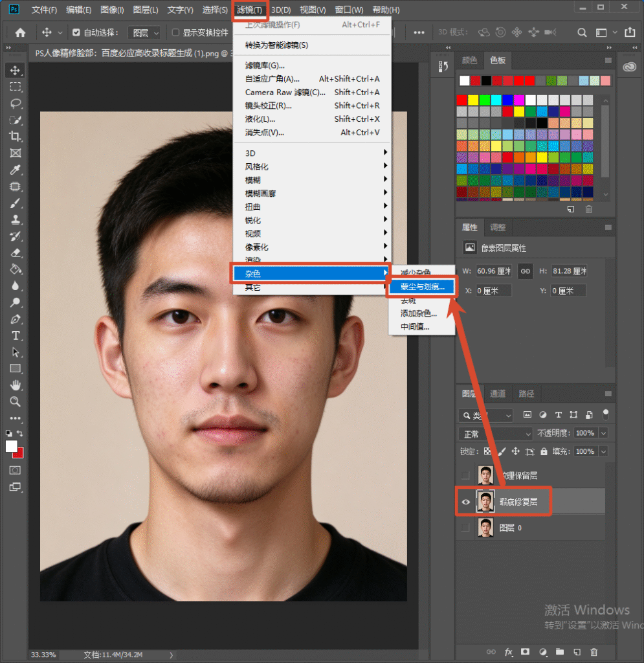Choose 蒙尘与划痕... from the 杂色 submenu
The height and width of the screenshot is (663, 644).
422,287
